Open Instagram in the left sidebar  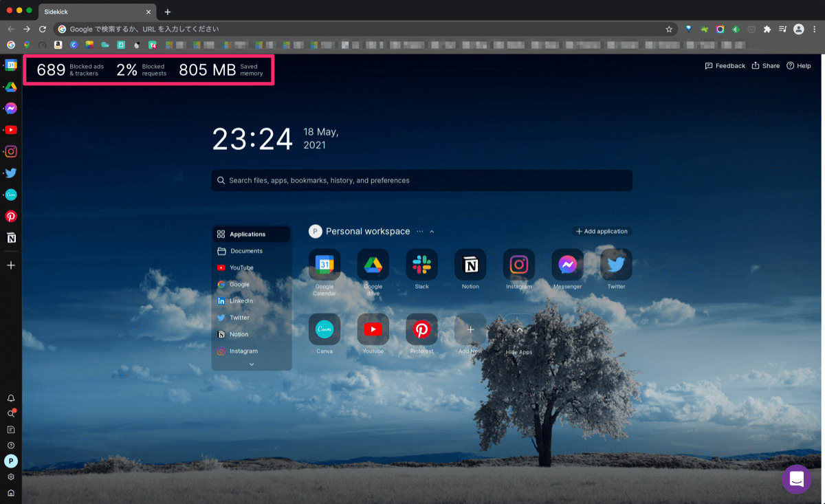11,151
